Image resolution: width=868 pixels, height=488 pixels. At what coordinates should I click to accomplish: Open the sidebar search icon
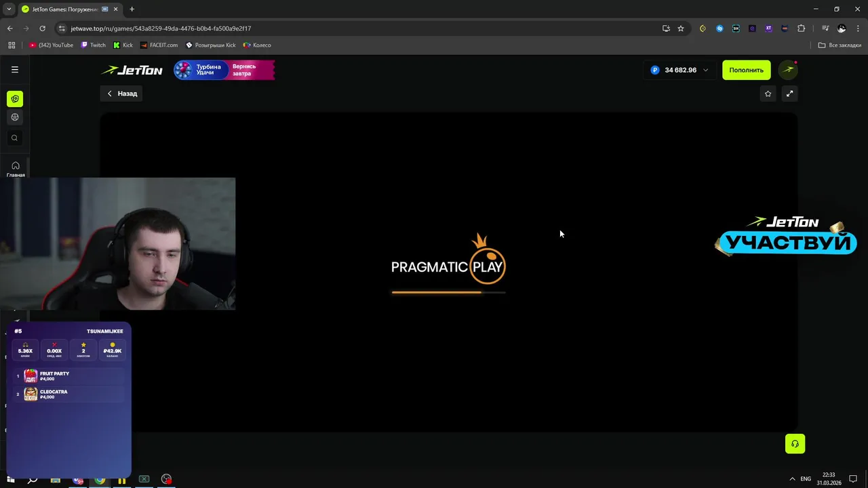pyautogui.click(x=14, y=138)
